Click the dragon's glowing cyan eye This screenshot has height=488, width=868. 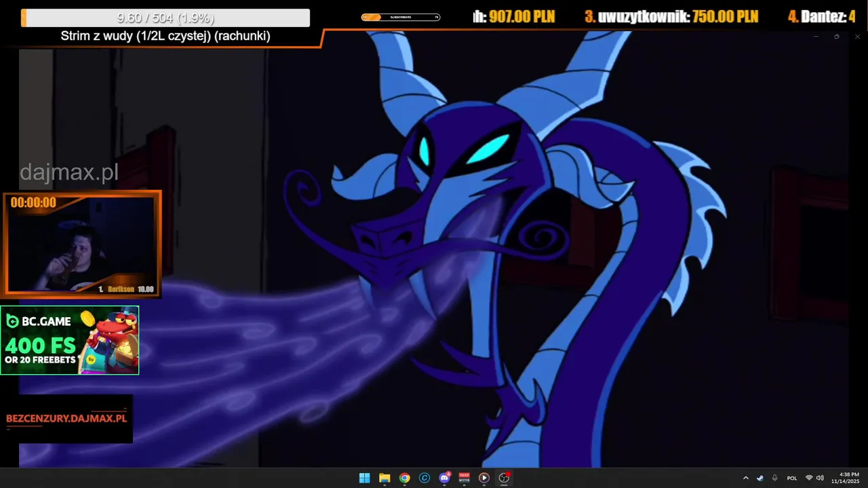click(x=488, y=149)
